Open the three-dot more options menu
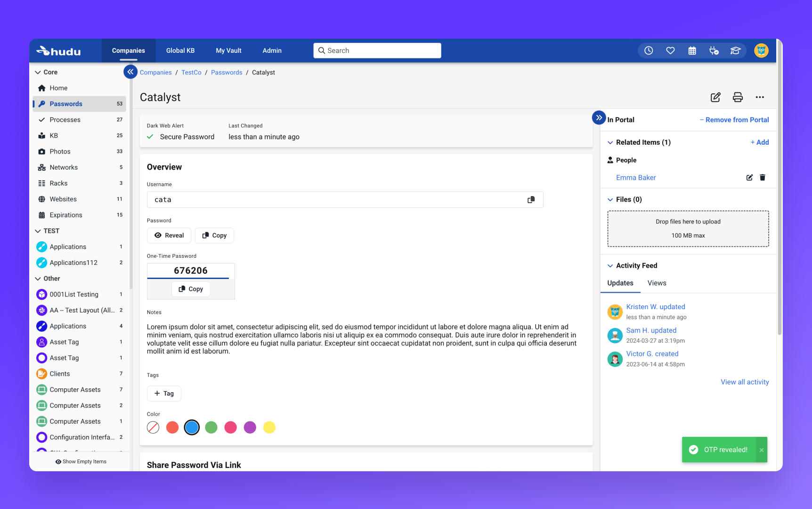 [760, 97]
